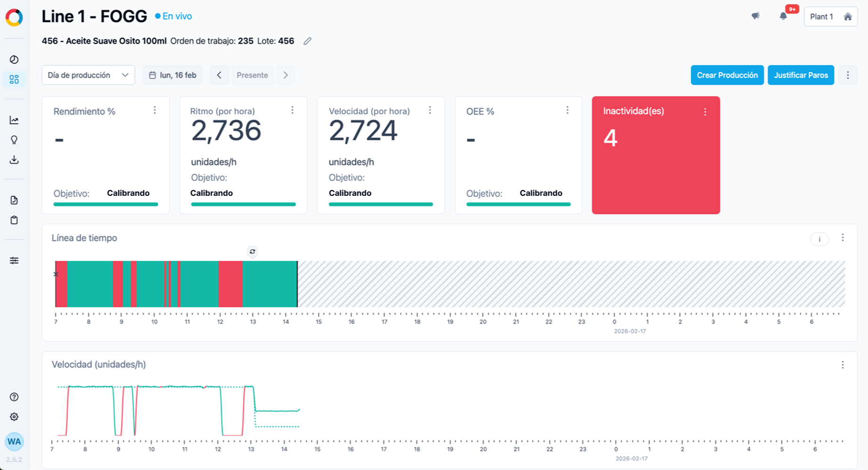Open the clipboard sidebar icon
Image resolution: width=868 pixels, height=470 pixels.
(x=14, y=220)
